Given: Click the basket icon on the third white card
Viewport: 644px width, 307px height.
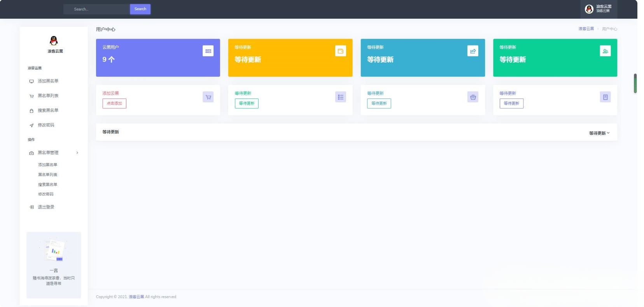Looking at the screenshot, I should pyautogui.click(x=473, y=97).
